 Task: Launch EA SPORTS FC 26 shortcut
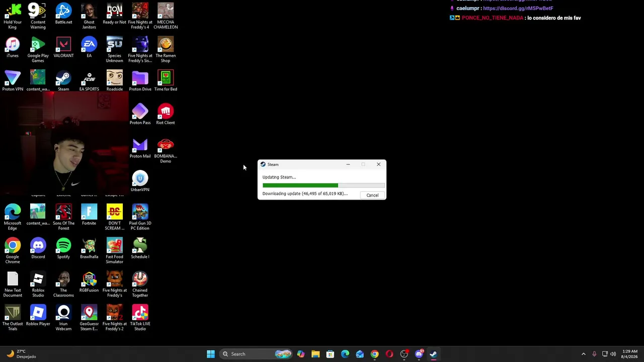coord(89,81)
